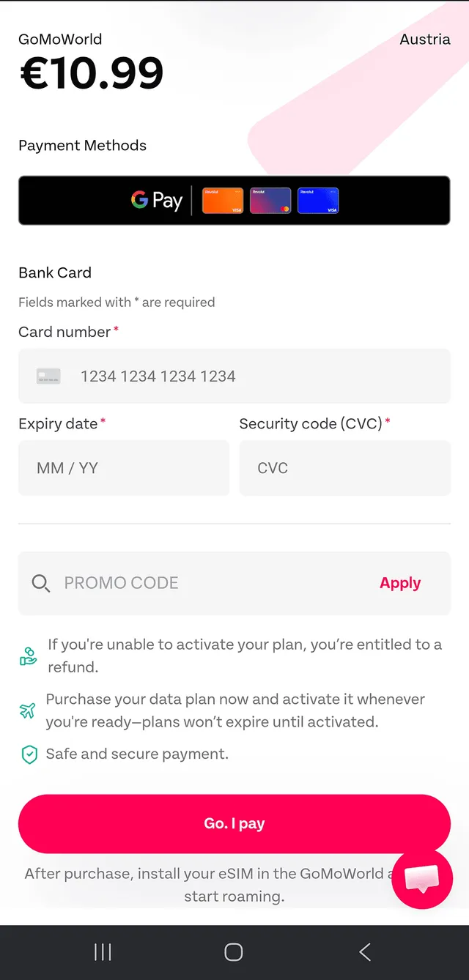The width and height of the screenshot is (469, 980).
Task: Click the Apply promo code link
Action: 400,583
